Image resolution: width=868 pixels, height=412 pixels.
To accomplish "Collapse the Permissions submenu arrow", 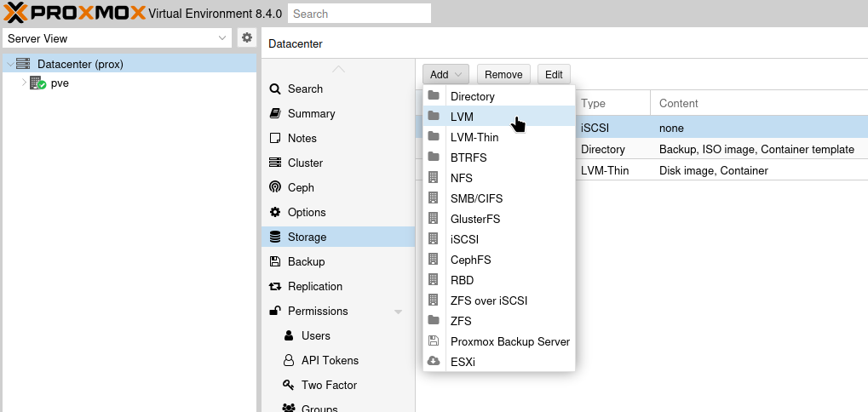I will pyautogui.click(x=398, y=312).
